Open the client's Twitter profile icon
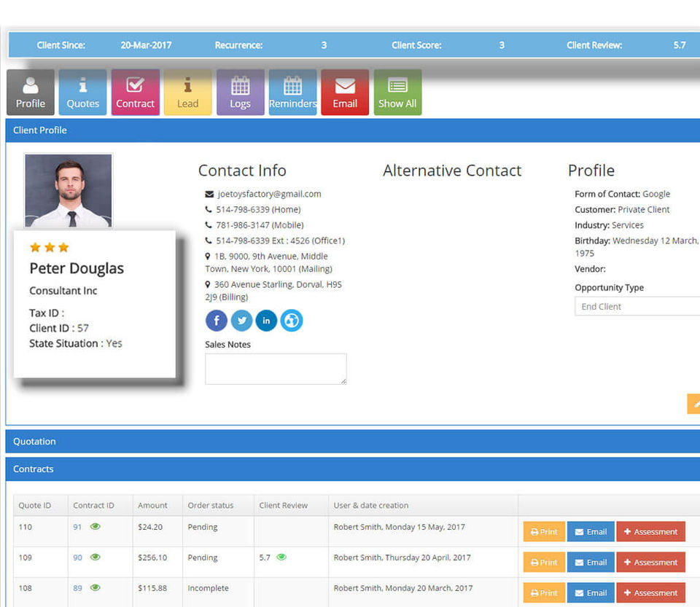 (x=241, y=320)
